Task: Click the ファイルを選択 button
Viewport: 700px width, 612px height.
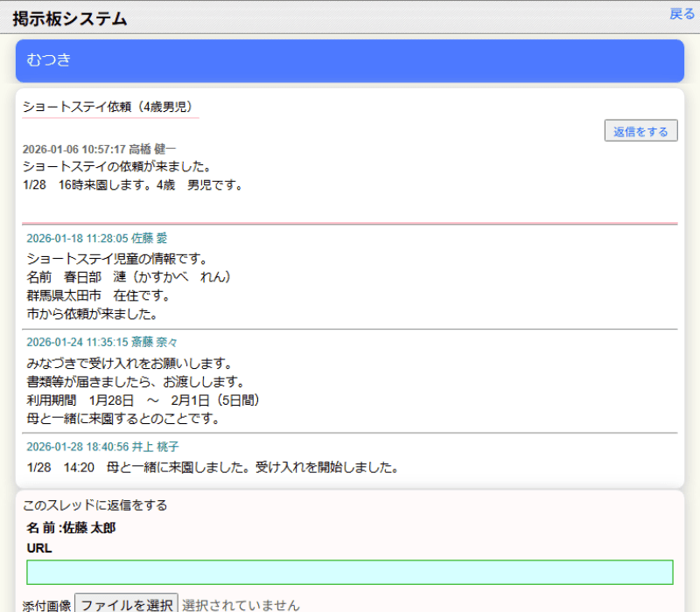Action: 126,603
